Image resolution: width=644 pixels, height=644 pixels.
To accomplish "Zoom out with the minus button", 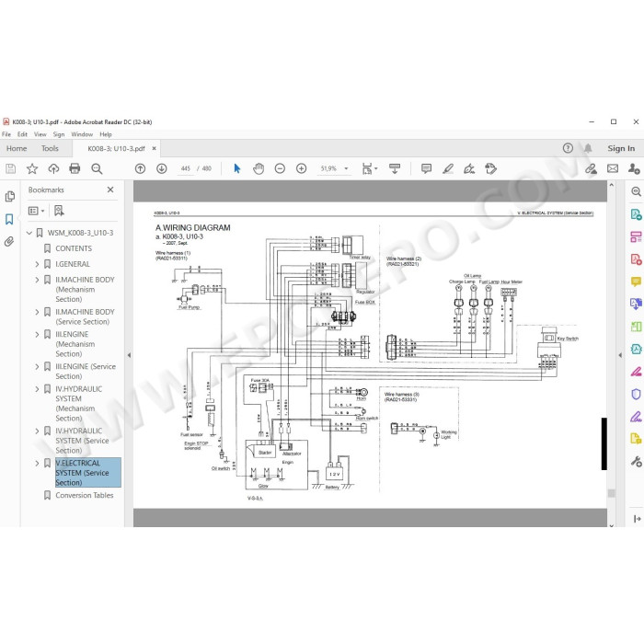I will point(280,168).
